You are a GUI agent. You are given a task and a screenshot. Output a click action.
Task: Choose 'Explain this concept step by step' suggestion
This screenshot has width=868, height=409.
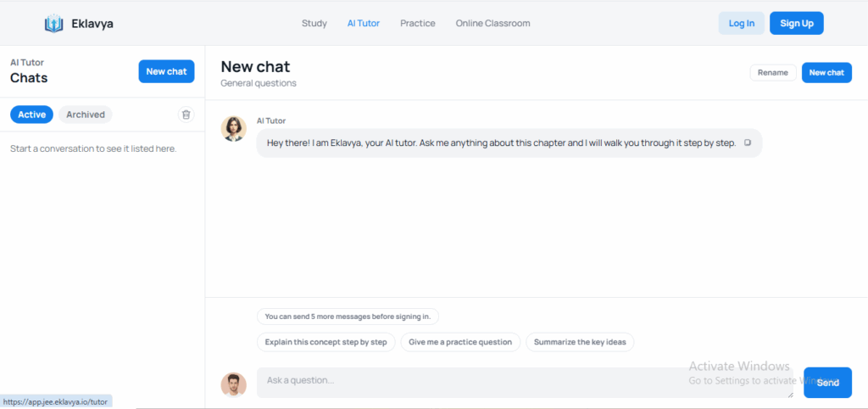click(325, 342)
